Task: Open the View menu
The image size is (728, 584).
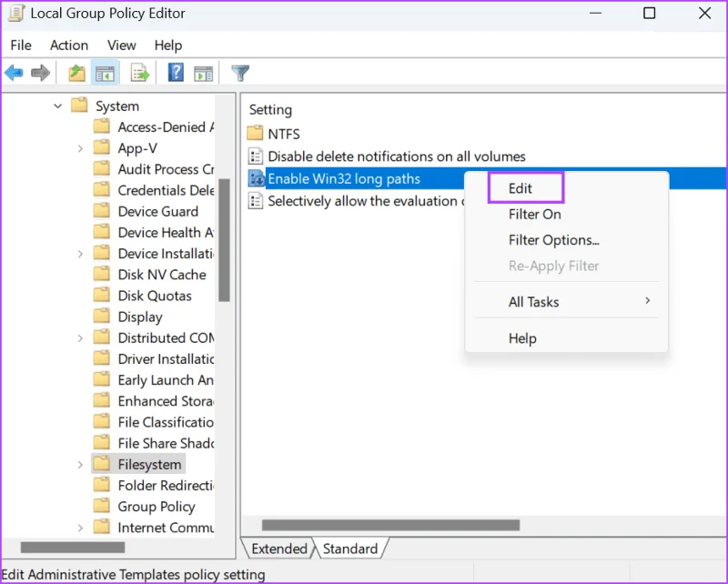Action: tap(122, 45)
